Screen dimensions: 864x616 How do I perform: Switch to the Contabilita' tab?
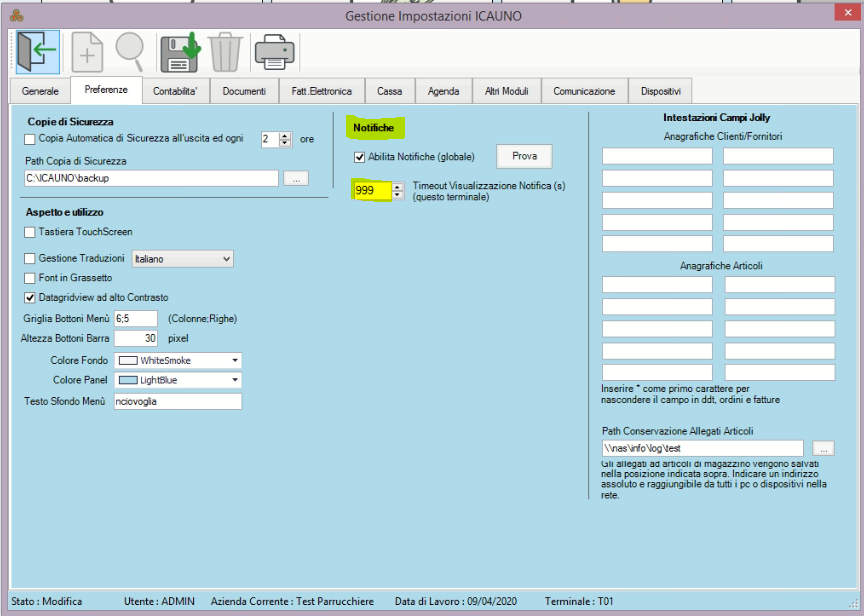tap(175, 91)
